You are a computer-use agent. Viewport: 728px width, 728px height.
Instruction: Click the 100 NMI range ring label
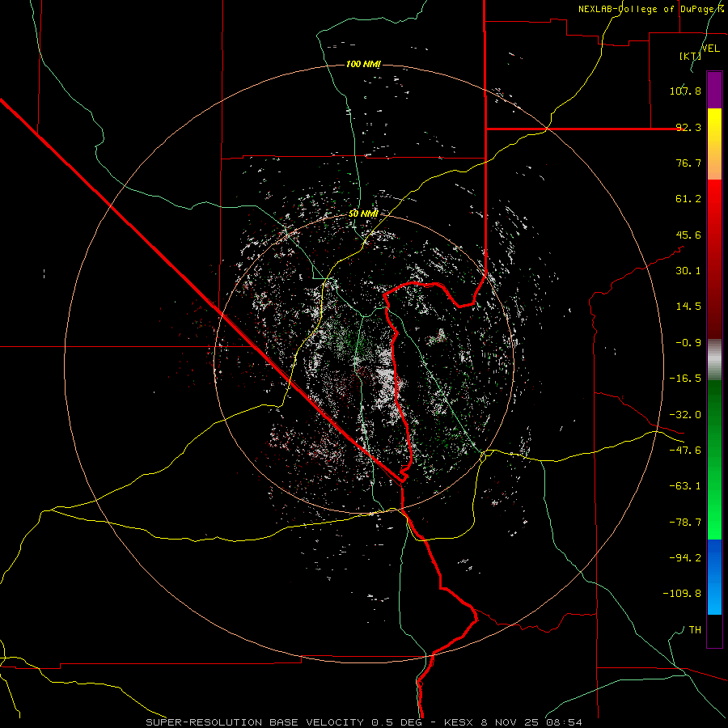(x=363, y=64)
